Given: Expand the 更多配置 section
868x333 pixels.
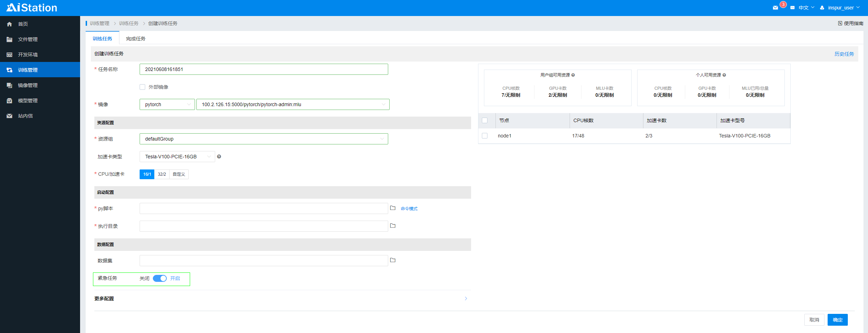Looking at the screenshot, I should (x=466, y=299).
